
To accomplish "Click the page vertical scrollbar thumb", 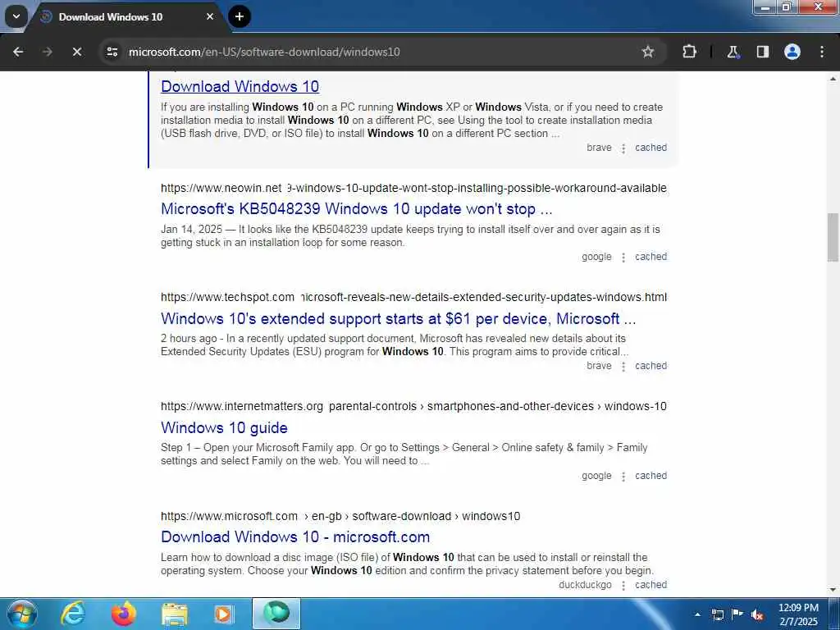I will [x=833, y=237].
